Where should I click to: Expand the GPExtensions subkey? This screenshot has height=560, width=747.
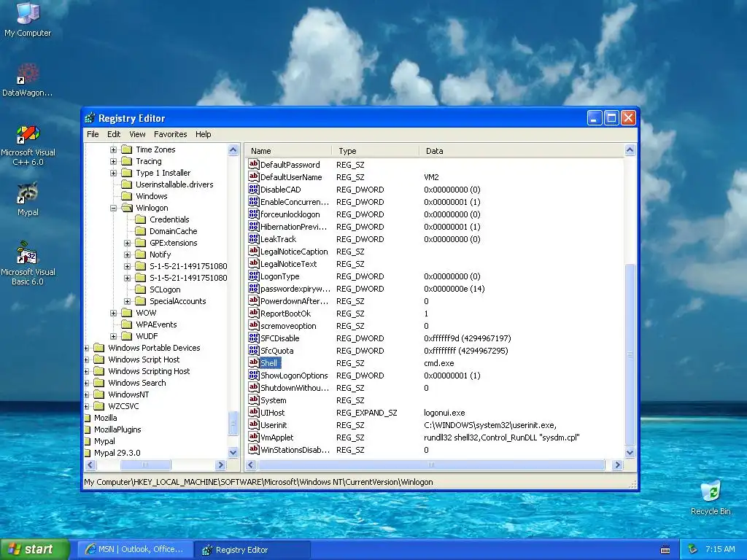coord(127,243)
